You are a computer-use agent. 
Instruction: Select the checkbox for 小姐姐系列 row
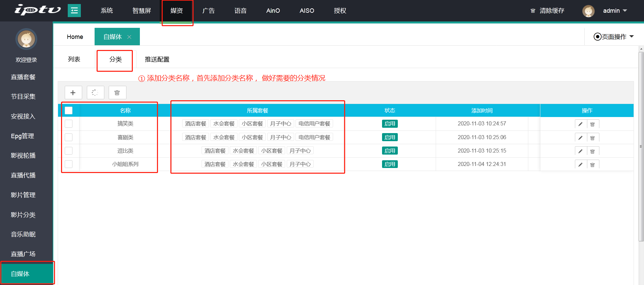(x=69, y=164)
